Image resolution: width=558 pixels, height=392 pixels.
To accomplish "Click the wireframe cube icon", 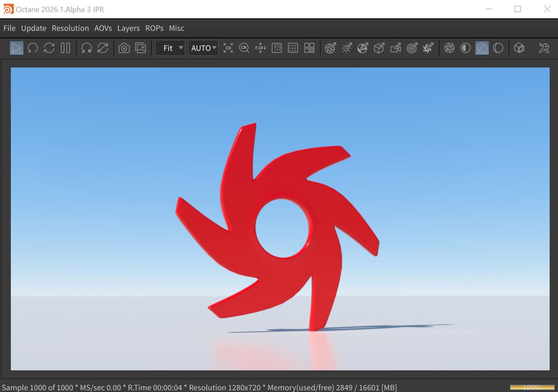I will [x=519, y=48].
